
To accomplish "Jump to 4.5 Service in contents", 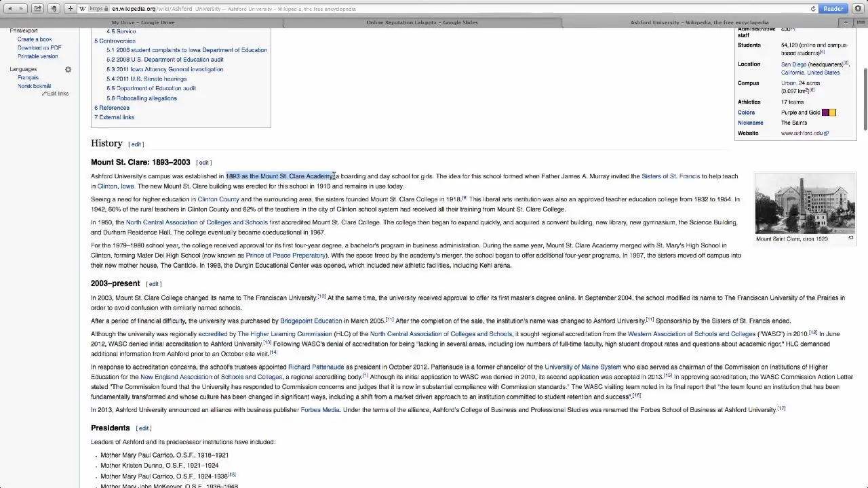I will pos(121,31).
